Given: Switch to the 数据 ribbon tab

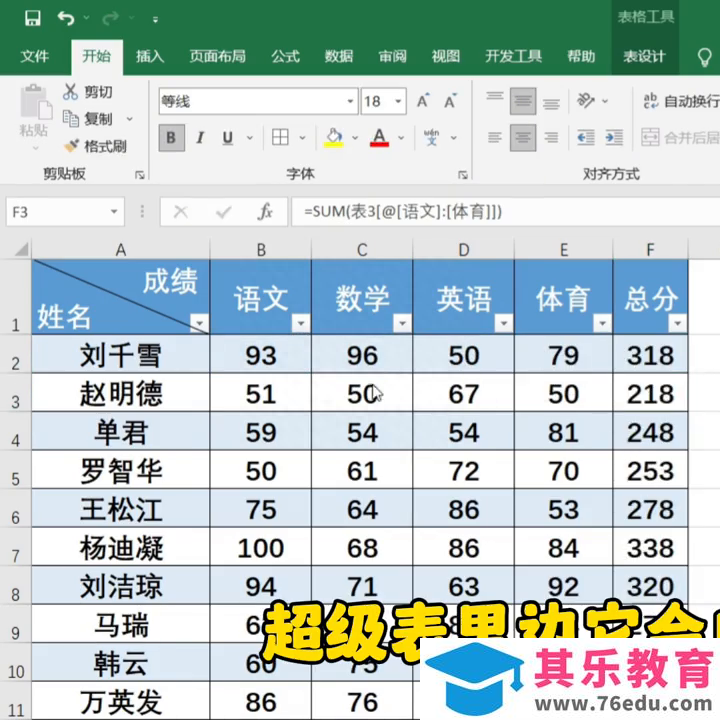Looking at the screenshot, I should click(339, 56).
